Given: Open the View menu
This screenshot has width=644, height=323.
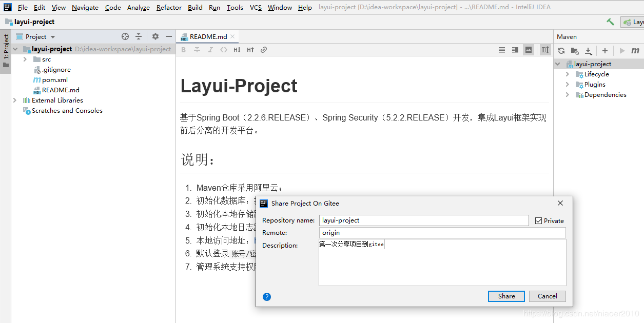Looking at the screenshot, I should coord(58,7).
